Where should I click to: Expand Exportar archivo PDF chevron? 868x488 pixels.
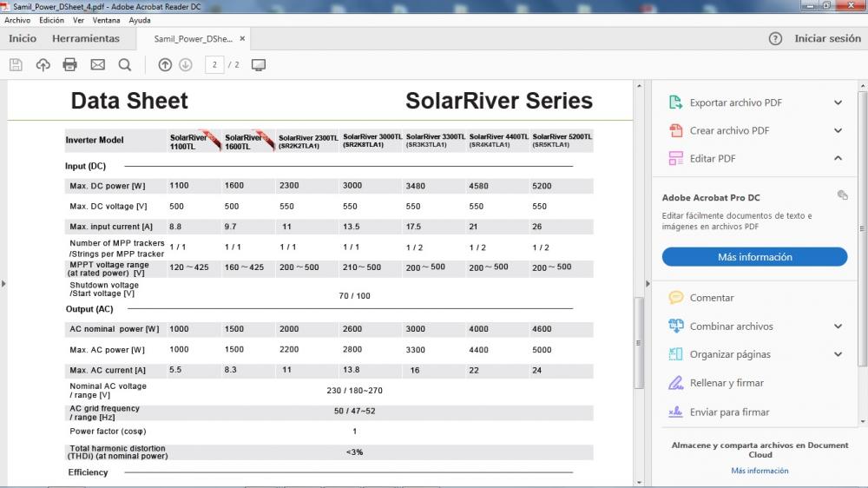point(838,102)
